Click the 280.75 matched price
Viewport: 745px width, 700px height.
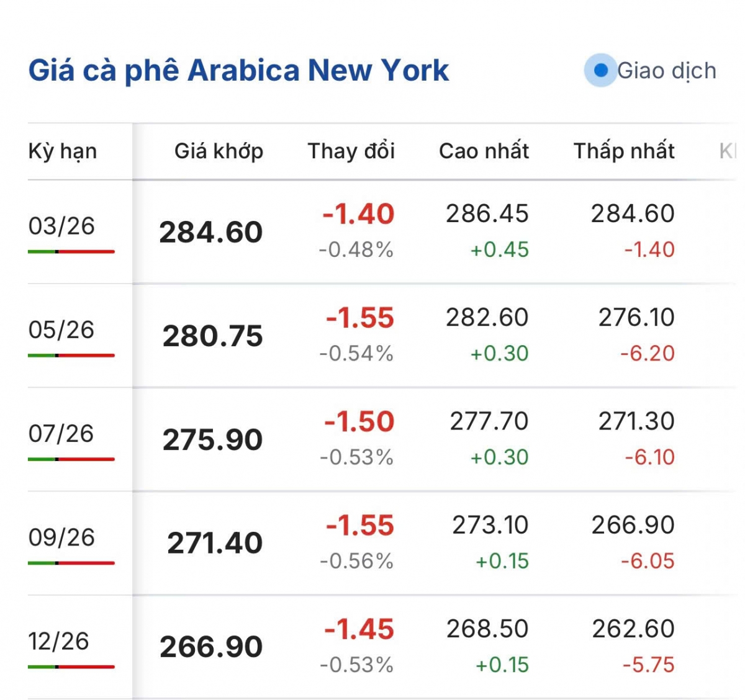click(x=213, y=336)
